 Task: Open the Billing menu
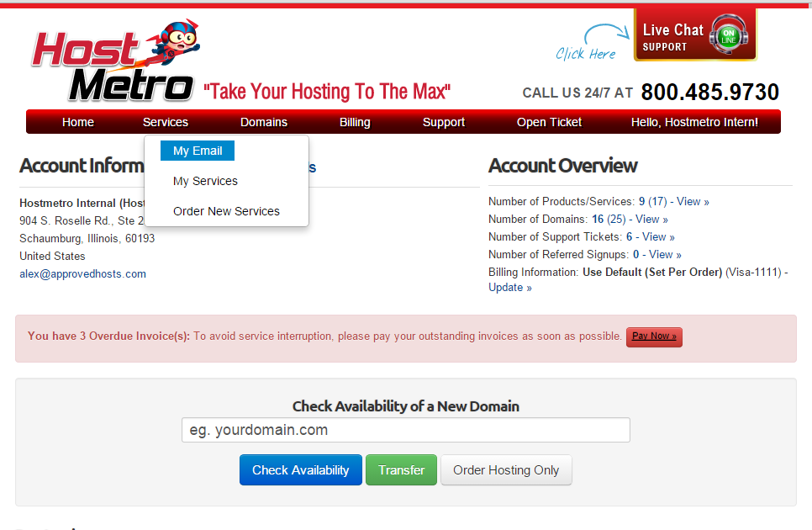tap(355, 122)
